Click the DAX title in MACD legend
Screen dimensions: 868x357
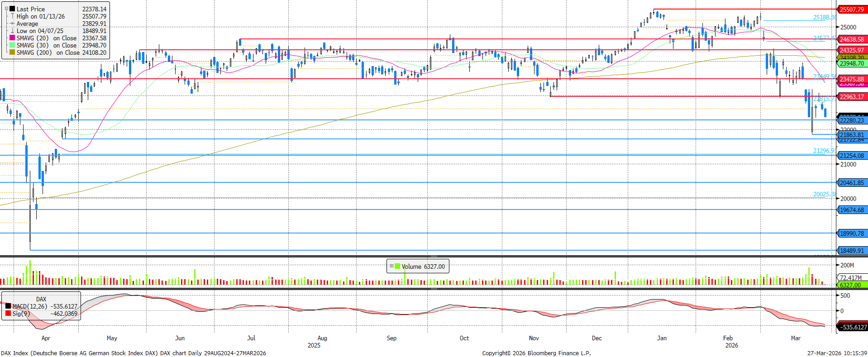click(x=41, y=299)
